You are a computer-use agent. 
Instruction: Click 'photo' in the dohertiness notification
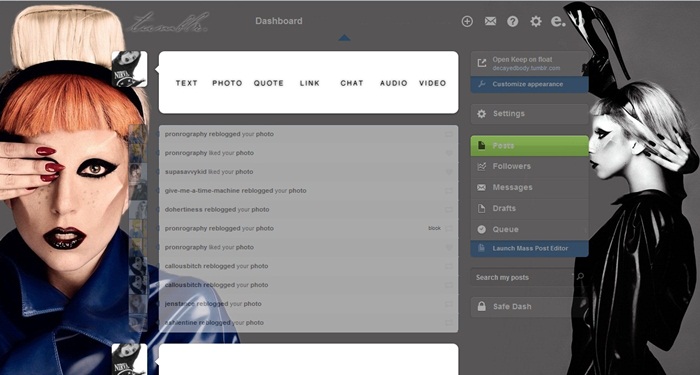point(260,209)
